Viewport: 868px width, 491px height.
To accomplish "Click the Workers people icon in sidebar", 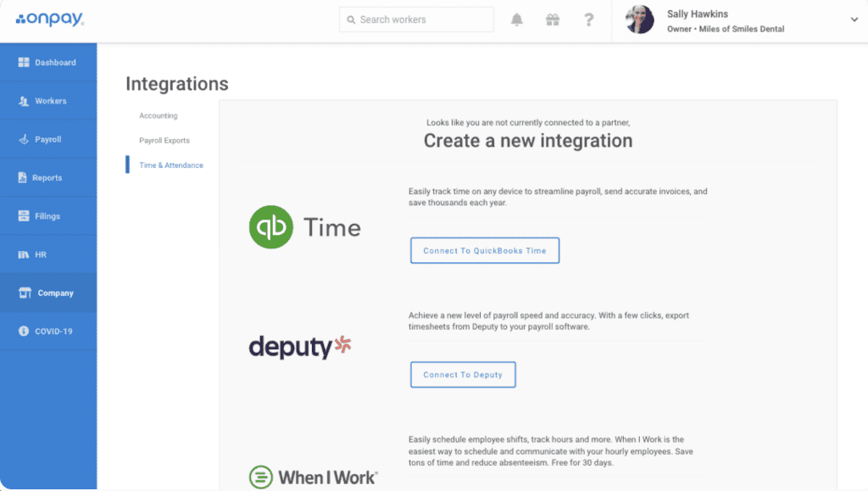I will (23, 101).
